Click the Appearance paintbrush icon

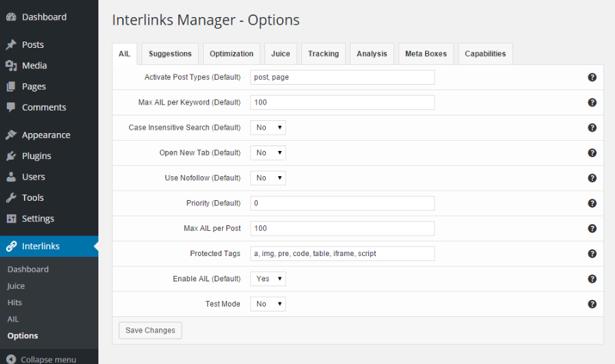11,135
